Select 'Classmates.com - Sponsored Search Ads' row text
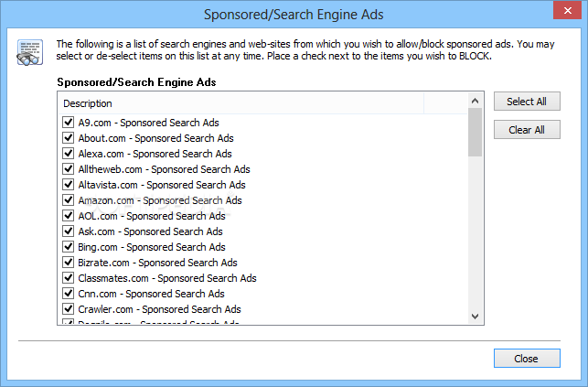The width and height of the screenshot is (588, 387). [167, 278]
